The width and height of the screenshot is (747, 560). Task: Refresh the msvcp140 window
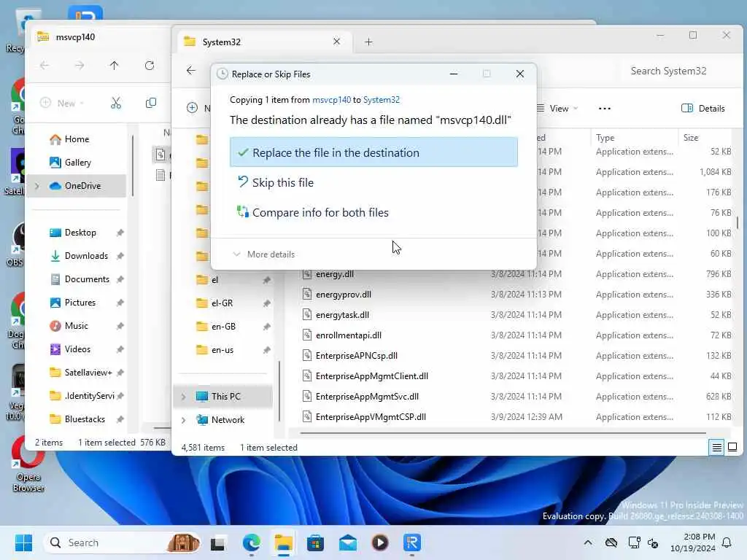(150, 66)
